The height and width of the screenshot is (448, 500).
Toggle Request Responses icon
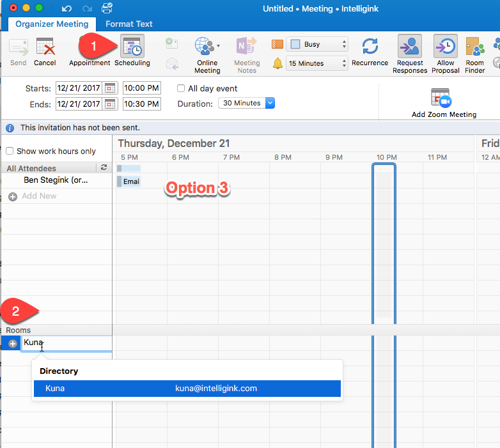coord(410,46)
